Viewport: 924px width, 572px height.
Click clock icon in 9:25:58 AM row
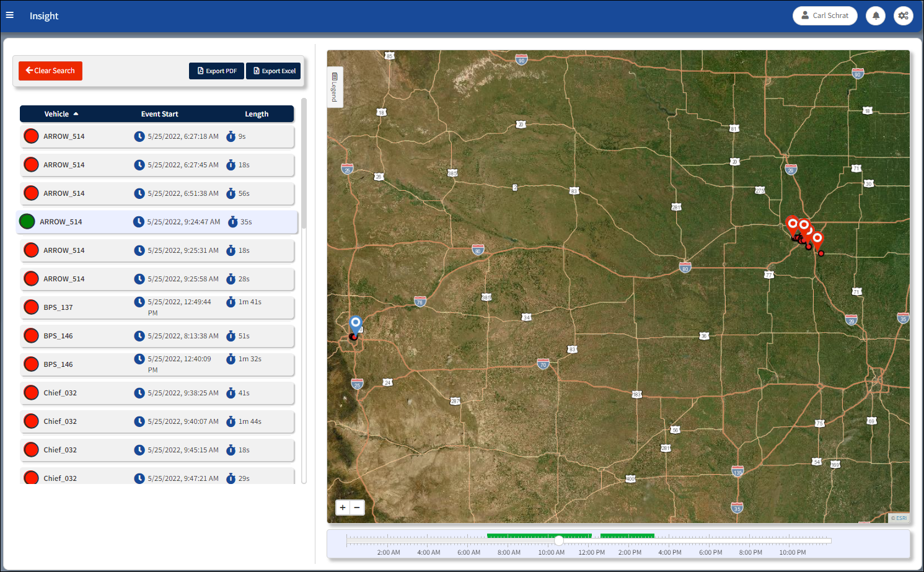point(139,279)
